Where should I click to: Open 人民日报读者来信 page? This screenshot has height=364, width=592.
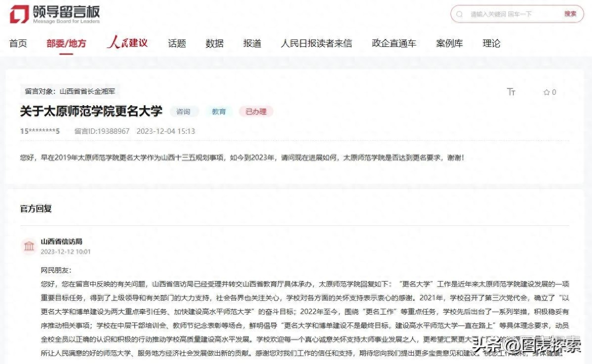point(317,43)
